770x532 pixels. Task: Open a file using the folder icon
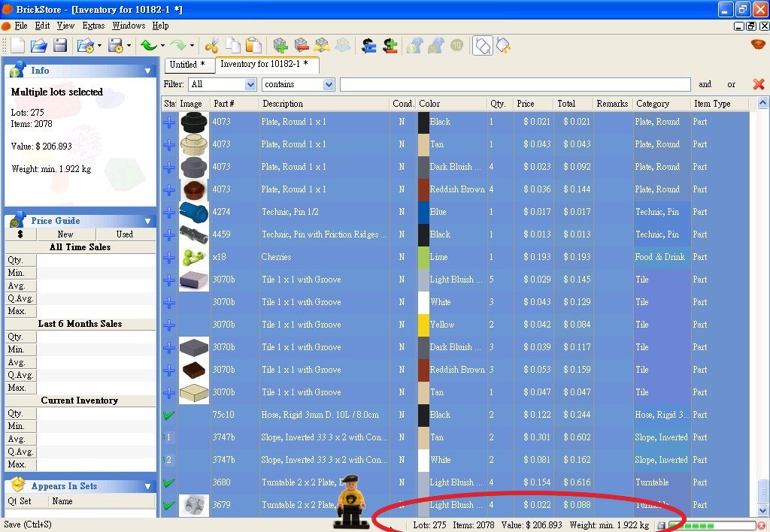tap(39, 46)
